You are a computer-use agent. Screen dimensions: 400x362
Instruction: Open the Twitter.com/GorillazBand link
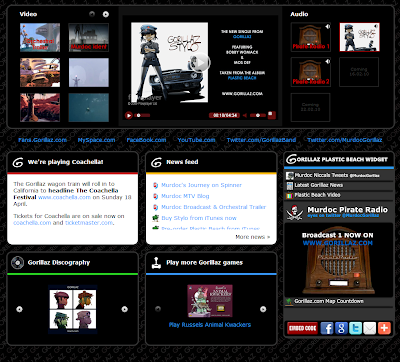click(261, 140)
